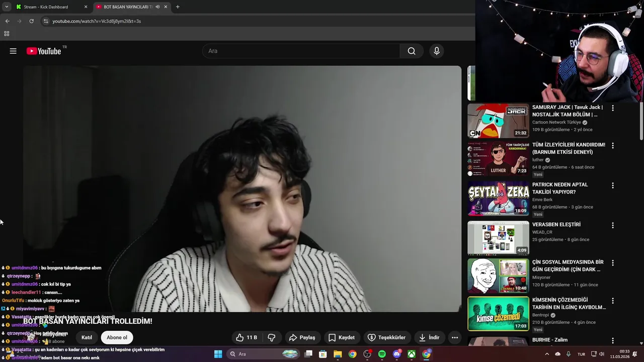Switch to Stream - Kick Dashboard tab

tap(46, 7)
